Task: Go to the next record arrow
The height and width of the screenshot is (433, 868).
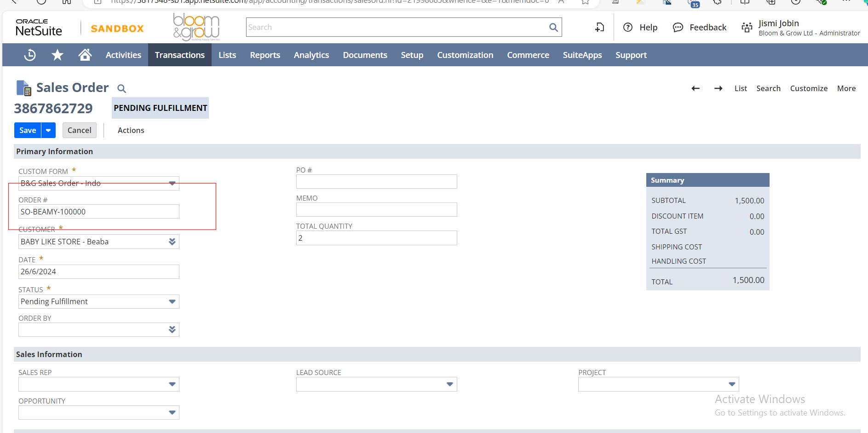Action: click(x=718, y=88)
